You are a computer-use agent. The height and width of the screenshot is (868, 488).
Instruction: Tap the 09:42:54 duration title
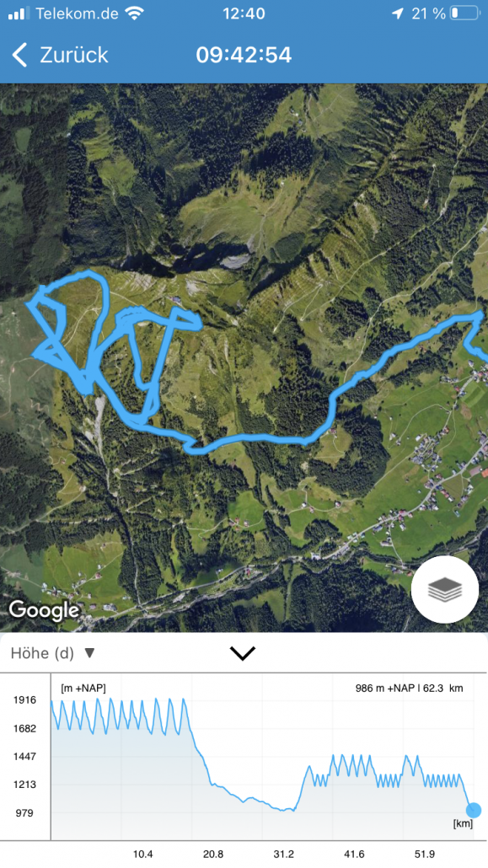[x=244, y=55]
